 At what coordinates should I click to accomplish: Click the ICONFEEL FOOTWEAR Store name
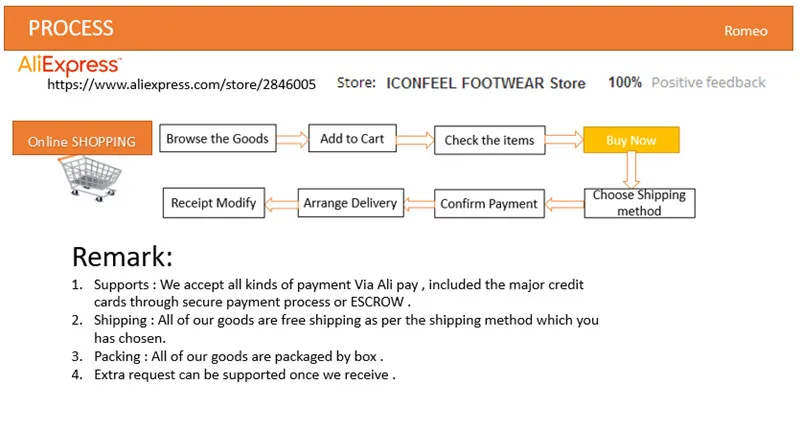tap(486, 83)
